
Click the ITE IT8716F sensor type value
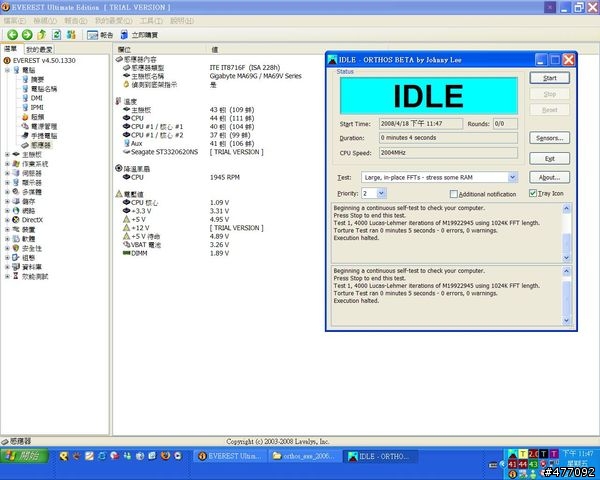(245, 67)
